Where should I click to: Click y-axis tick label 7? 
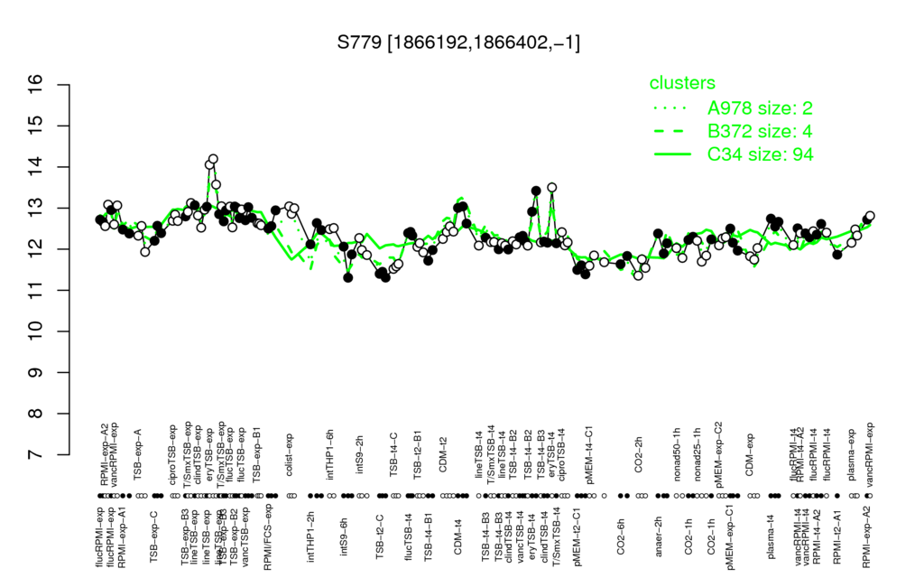pos(36,455)
